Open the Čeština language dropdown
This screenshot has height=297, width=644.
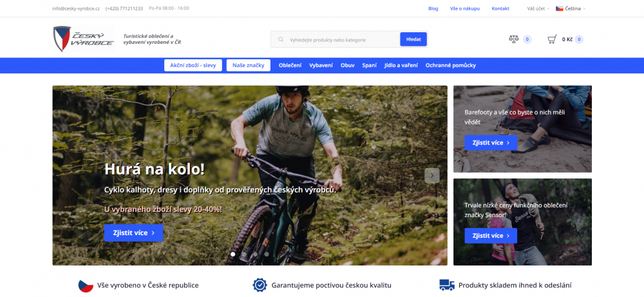coord(571,8)
